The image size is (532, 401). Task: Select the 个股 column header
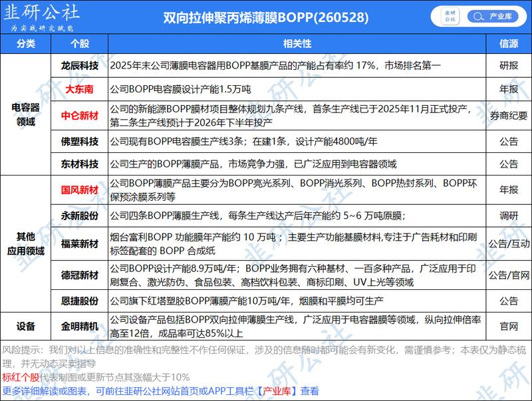(x=79, y=43)
